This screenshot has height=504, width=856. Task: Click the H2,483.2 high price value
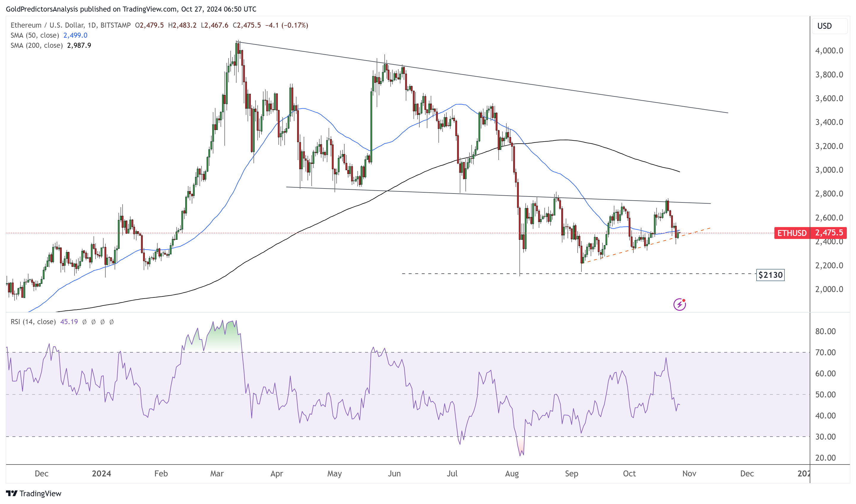182,25
